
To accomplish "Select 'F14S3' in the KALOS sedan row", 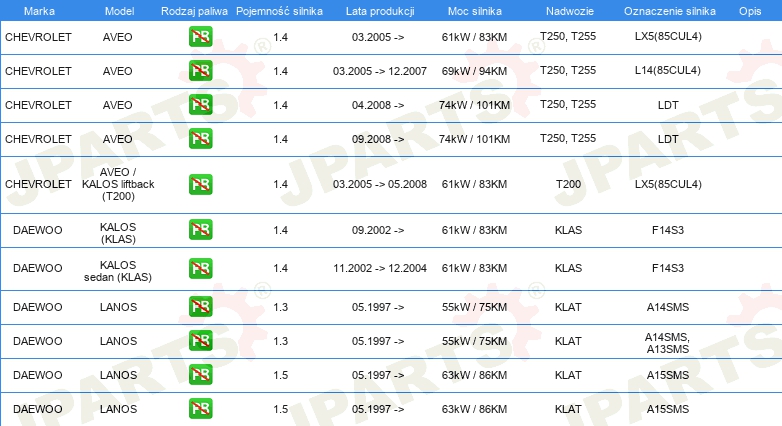I will click(x=668, y=268).
